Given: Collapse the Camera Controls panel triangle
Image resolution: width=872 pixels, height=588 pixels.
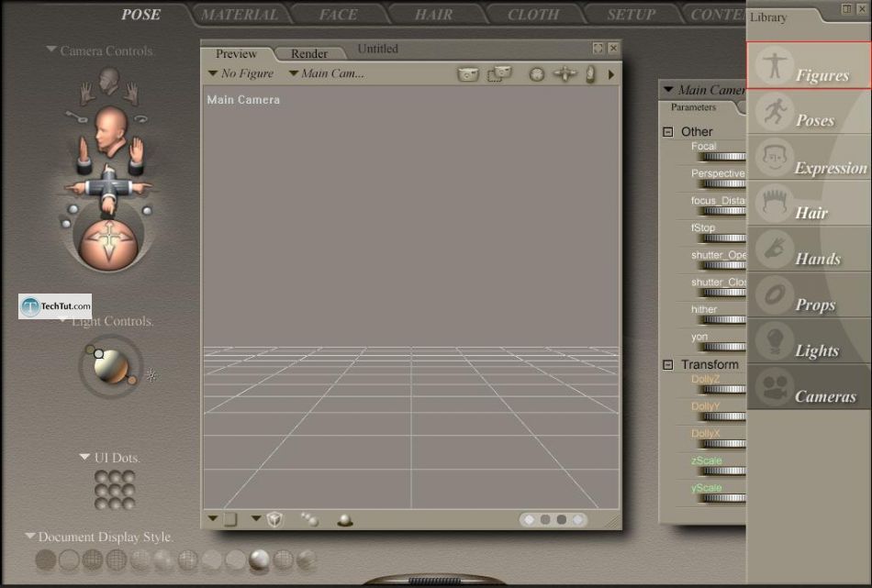Looking at the screenshot, I should [51, 50].
